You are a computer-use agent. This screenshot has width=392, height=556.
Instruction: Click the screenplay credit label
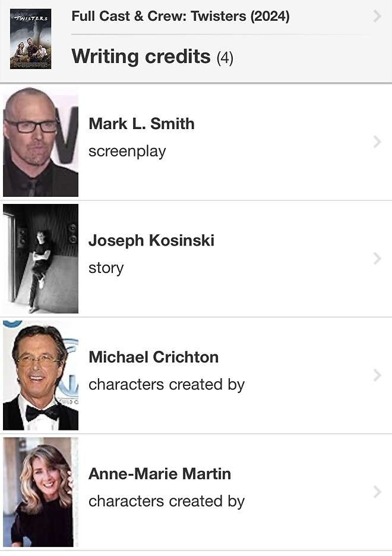pyautogui.click(x=127, y=151)
